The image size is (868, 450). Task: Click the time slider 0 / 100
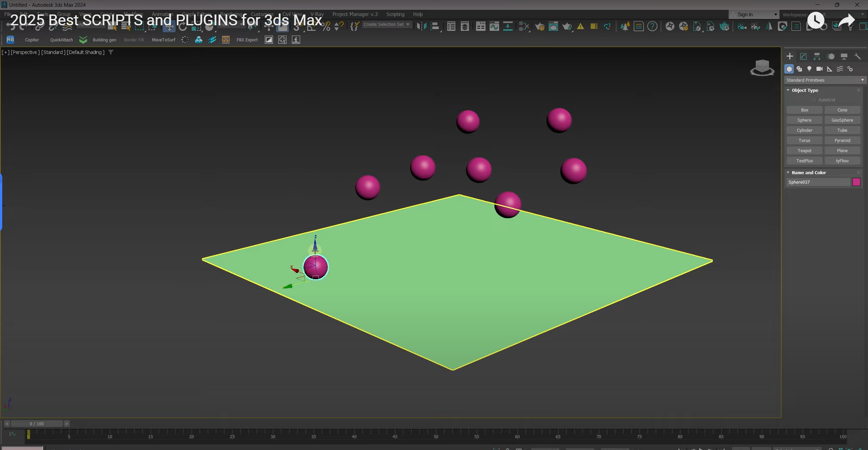pyautogui.click(x=37, y=424)
